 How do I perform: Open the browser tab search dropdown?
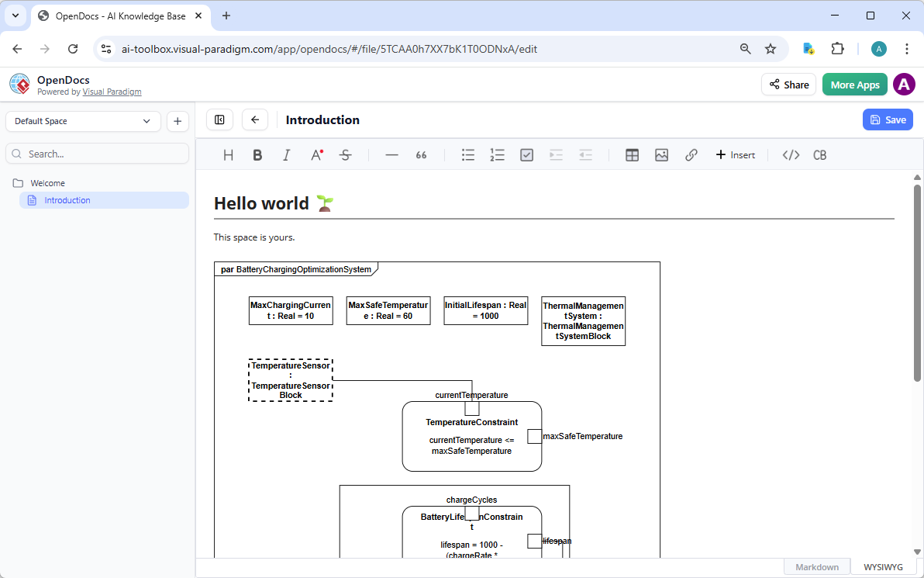pyautogui.click(x=16, y=16)
